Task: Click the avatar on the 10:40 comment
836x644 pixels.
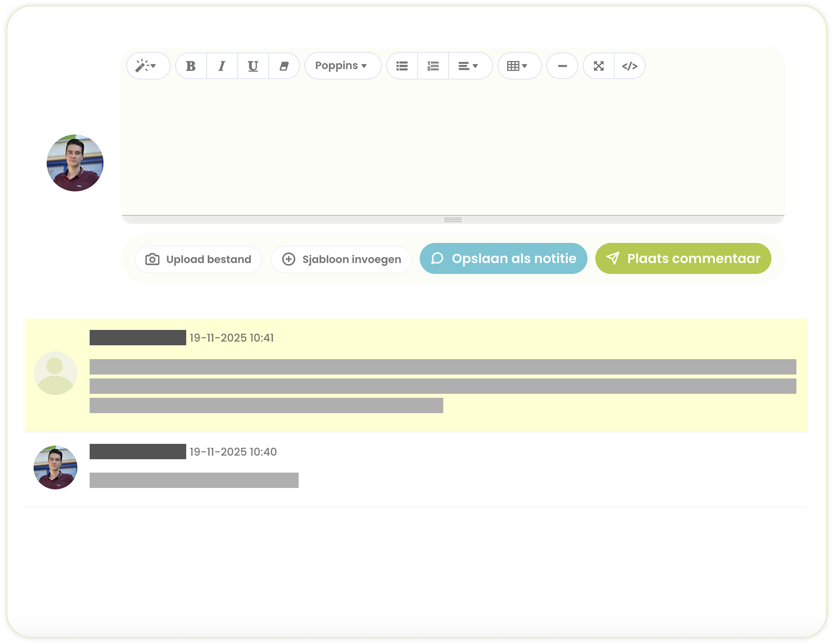Action: [x=55, y=467]
